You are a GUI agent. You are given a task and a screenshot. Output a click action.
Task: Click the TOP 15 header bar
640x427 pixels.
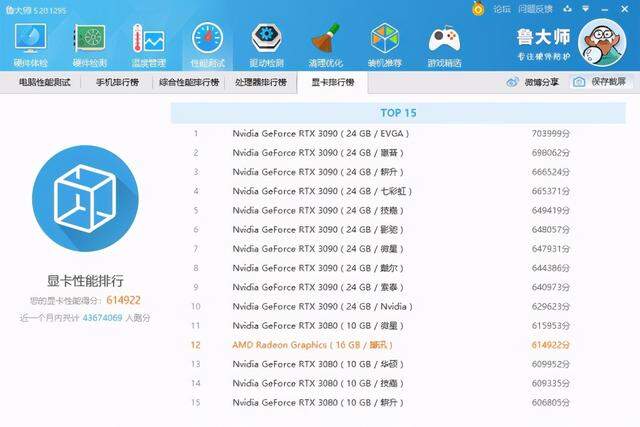[398, 113]
